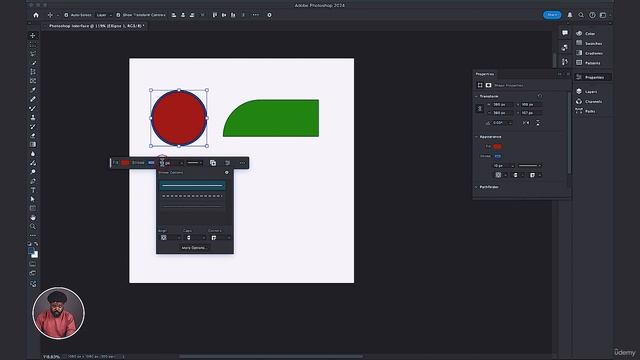Select the Zoom tool
This screenshot has height=360, width=640.
(33, 227)
